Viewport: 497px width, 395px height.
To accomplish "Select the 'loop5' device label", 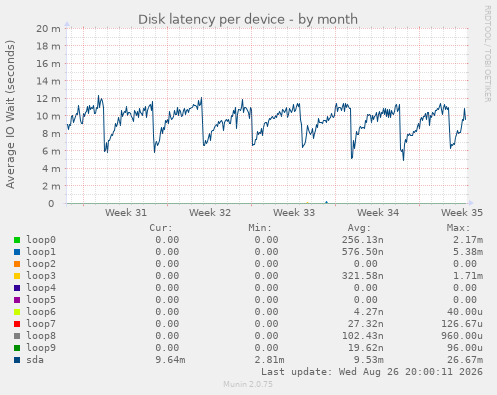I will (41, 300).
